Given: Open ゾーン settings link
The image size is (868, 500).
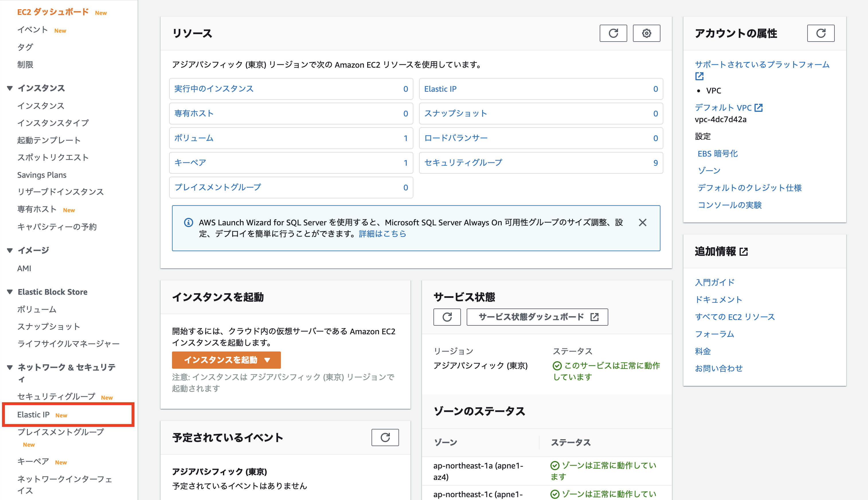Looking at the screenshot, I should tap(709, 171).
